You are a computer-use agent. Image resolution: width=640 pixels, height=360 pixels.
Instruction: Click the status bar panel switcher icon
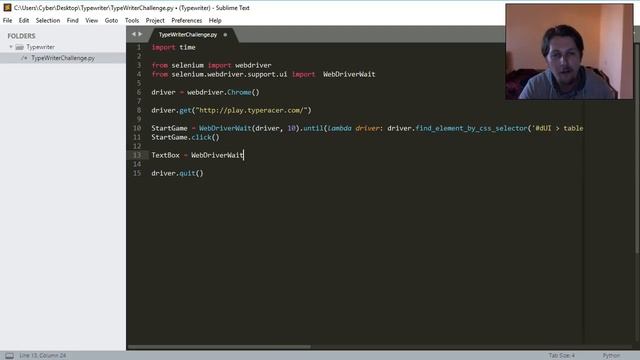point(9,356)
